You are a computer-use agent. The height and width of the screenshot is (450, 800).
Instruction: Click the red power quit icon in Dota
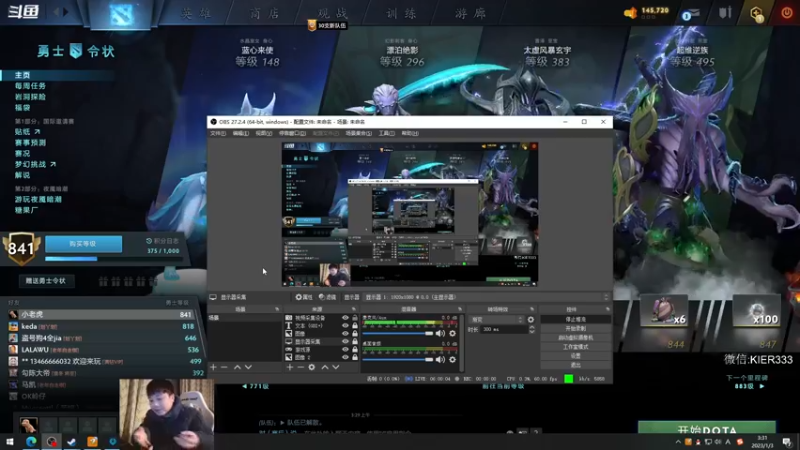click(787, 13)
